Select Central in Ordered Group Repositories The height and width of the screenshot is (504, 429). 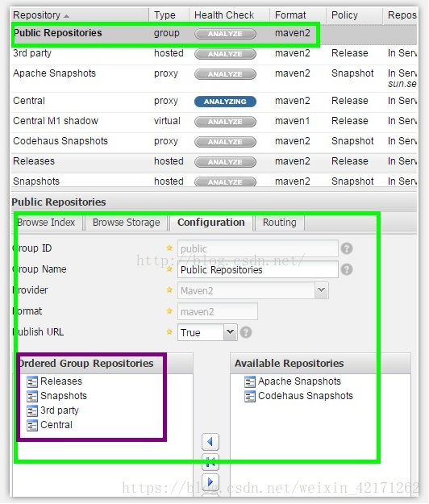[x=56, y=425]
